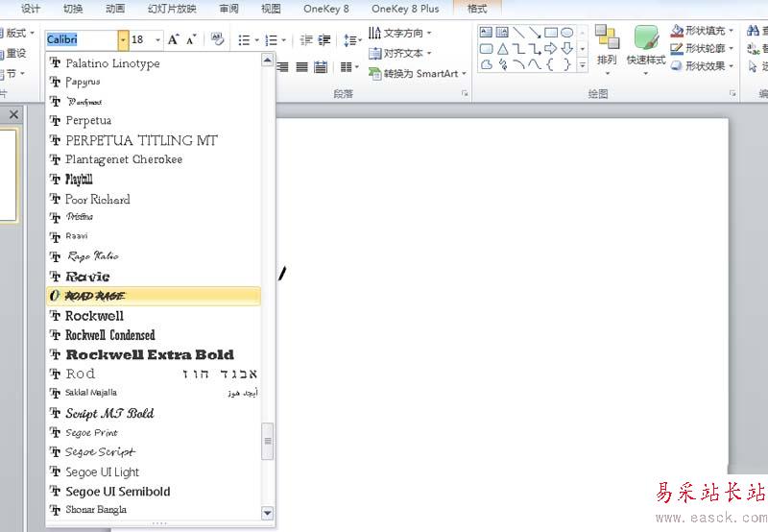Open the columns layout dropdown
768x532 pixels.
pos(349,66)
